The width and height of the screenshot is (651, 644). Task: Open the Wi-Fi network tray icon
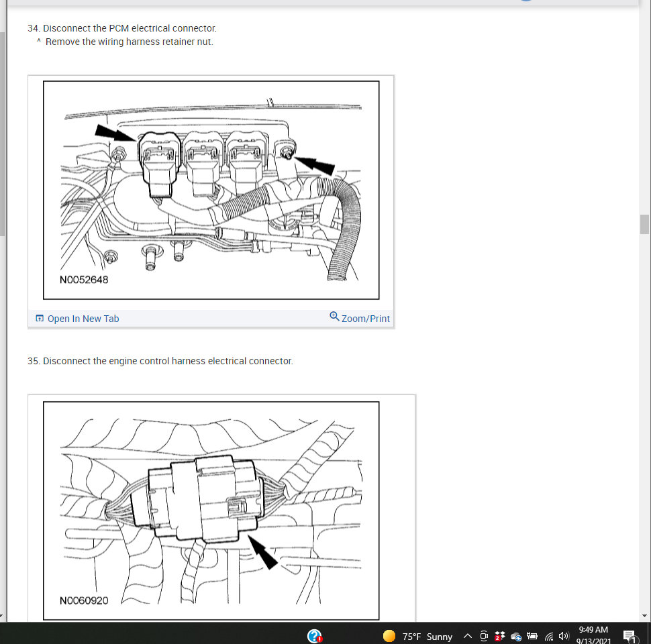click(549, 636)
